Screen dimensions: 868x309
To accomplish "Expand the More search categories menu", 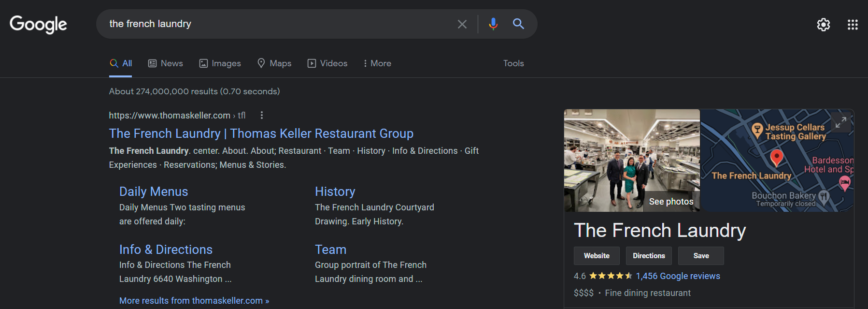I will (x=377, y=63).
